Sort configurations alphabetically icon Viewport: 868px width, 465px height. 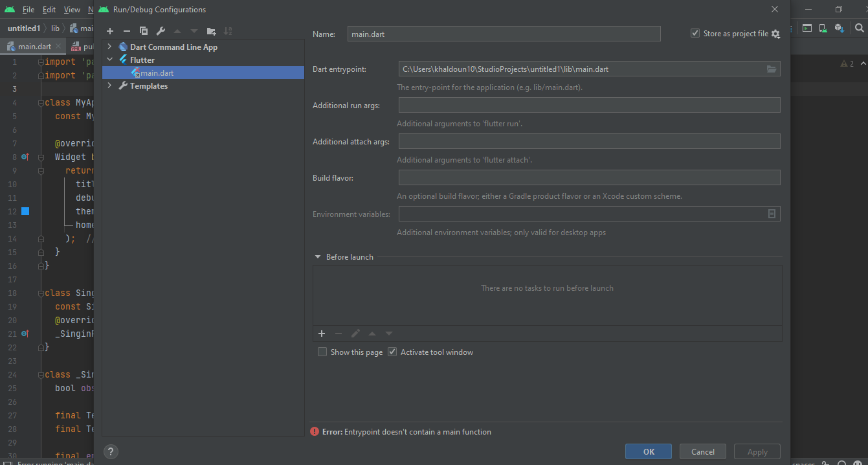click(x=228, y=31)
